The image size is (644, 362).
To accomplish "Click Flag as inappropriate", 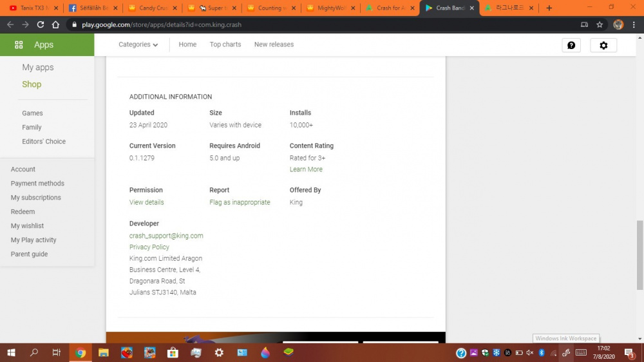I will pos(240,202).
